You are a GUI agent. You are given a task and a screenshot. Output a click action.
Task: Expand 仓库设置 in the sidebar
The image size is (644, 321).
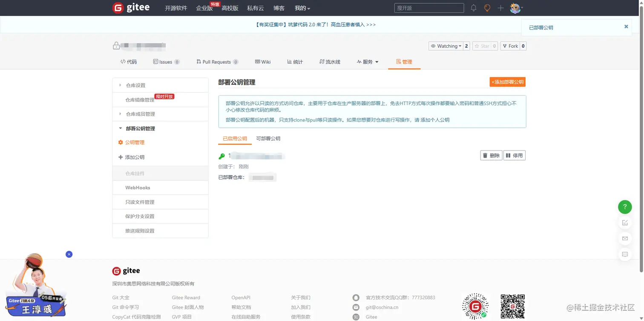click(160, 85)
